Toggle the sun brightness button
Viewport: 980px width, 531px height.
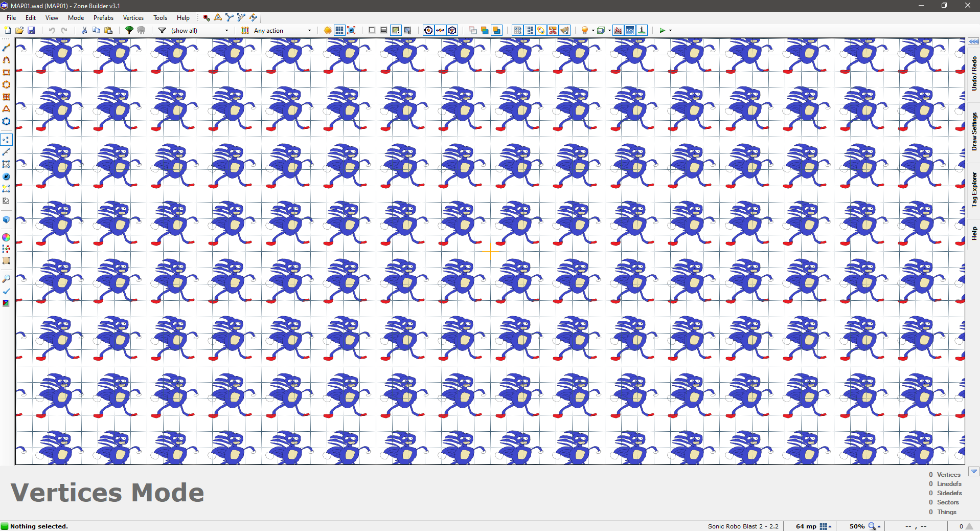(x=328, y=30)
